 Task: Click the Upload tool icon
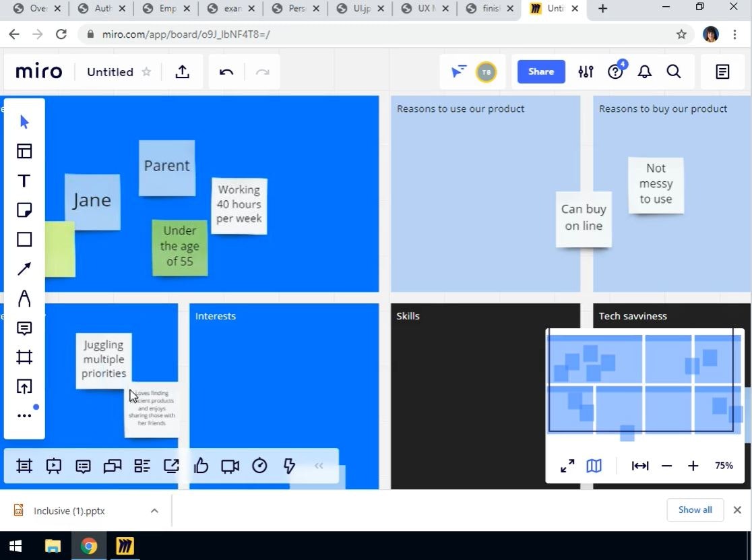24,386
